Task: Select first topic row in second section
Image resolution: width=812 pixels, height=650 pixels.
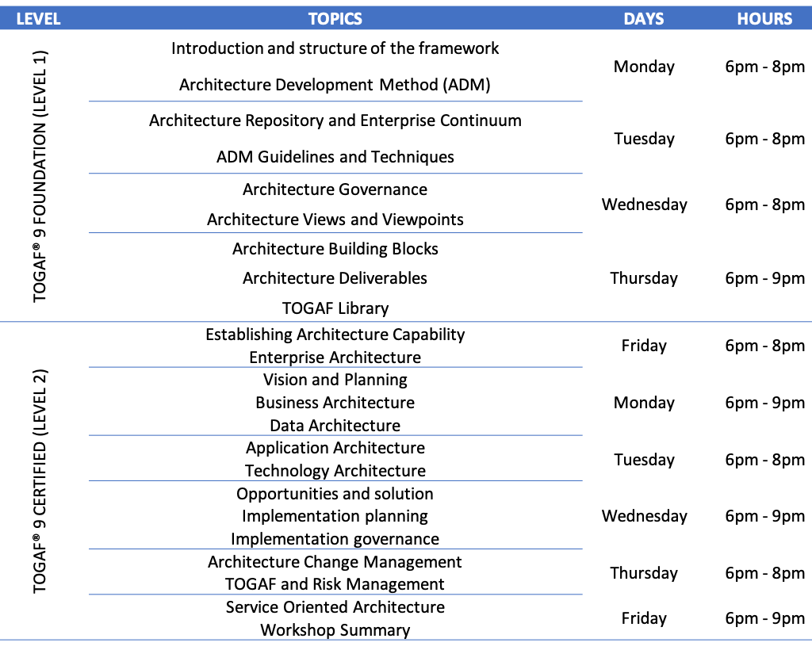Action: 335,345
